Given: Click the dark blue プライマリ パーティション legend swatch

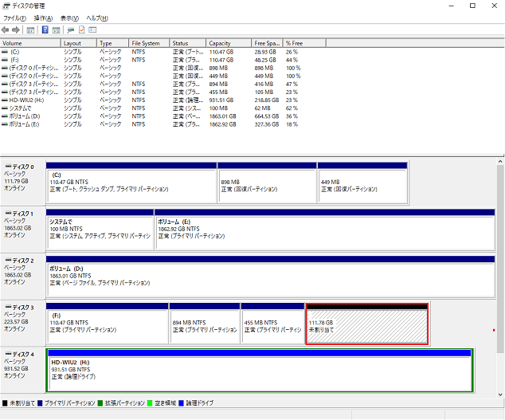Looking at the screenshot, I should (x=40, y=403).
